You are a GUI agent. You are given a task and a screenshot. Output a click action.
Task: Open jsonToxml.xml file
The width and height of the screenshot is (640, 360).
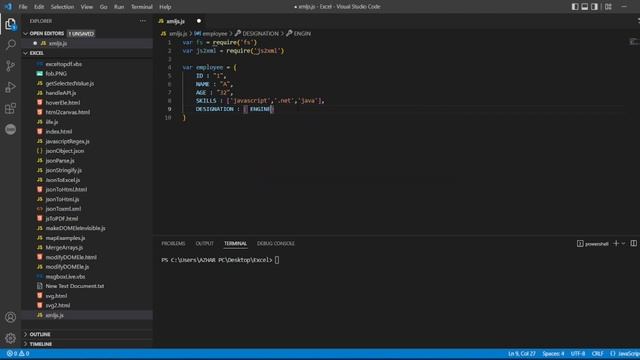click(63, 209)
